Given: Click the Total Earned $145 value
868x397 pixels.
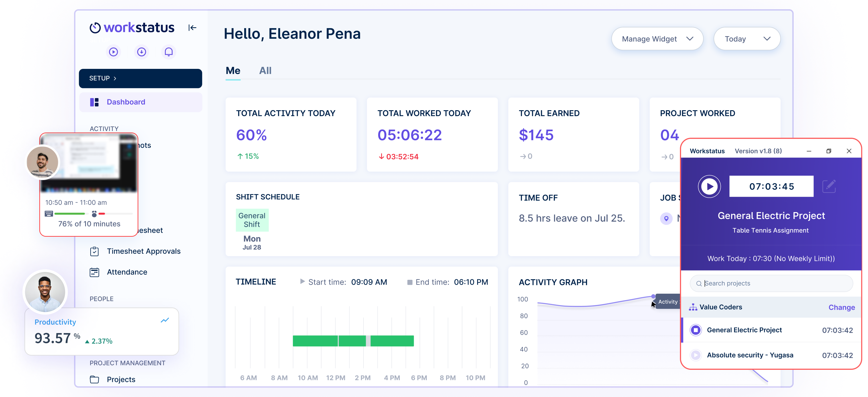Looking at the screenshot, I should coord(536,135).
